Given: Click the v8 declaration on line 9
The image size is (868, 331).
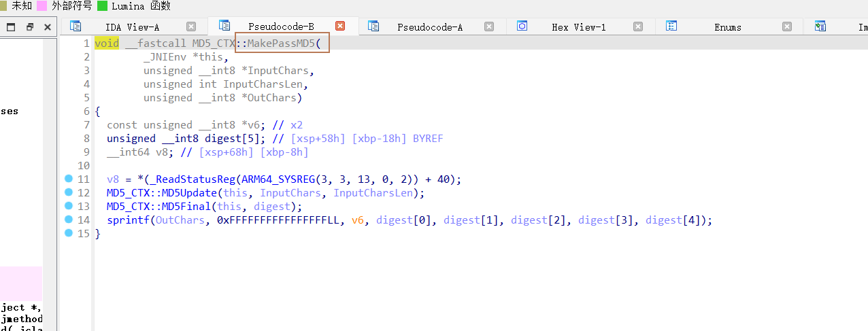Looking at the screenshot, I should click(162, 152).
